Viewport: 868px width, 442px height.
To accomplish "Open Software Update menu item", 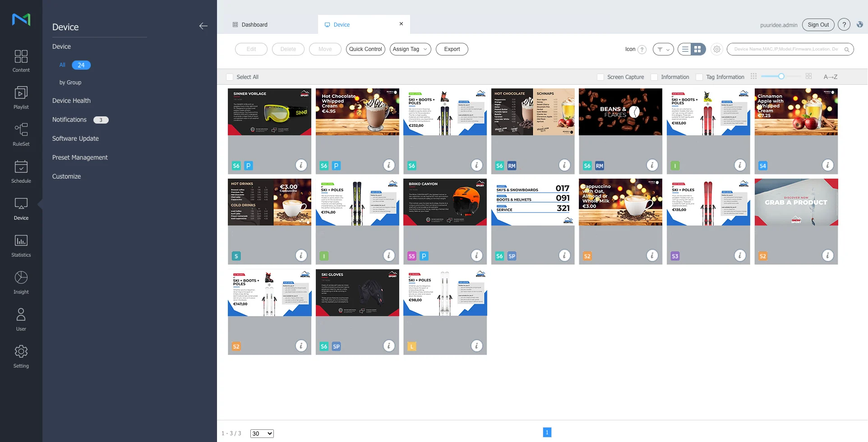I will [x=75, y=138].
